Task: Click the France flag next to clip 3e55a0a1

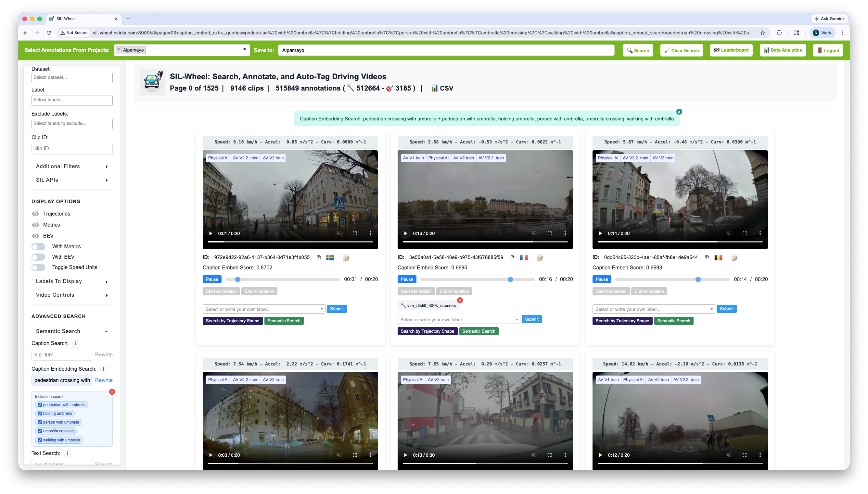Action: pyautogui.click(x=524, y=257)
